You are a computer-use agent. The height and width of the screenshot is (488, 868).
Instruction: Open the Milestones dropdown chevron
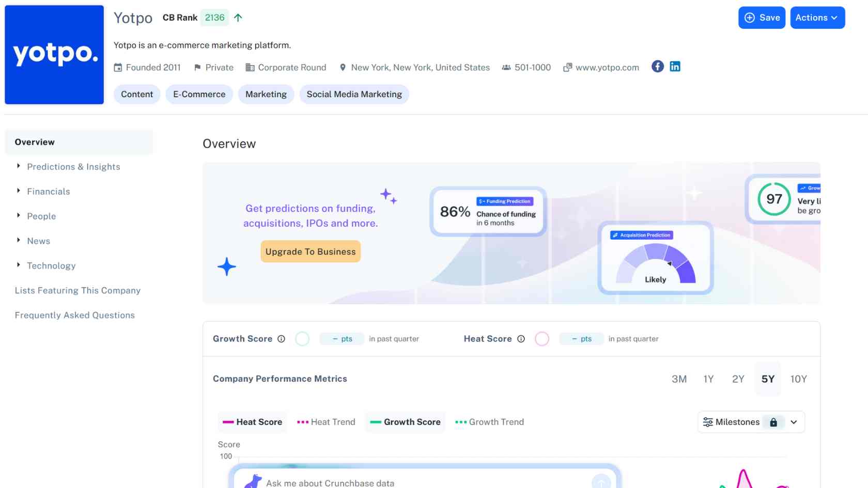pos(794,422)
